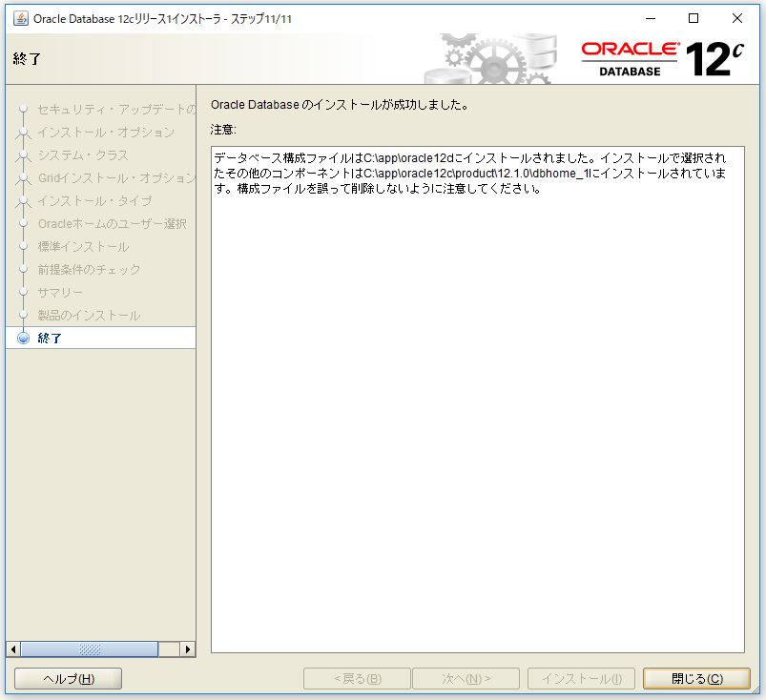Click the 閉じる(C) button
Image resolution: width=766 pixels, height=700 pixels.
pyautogui.click(x=696, y=678)
